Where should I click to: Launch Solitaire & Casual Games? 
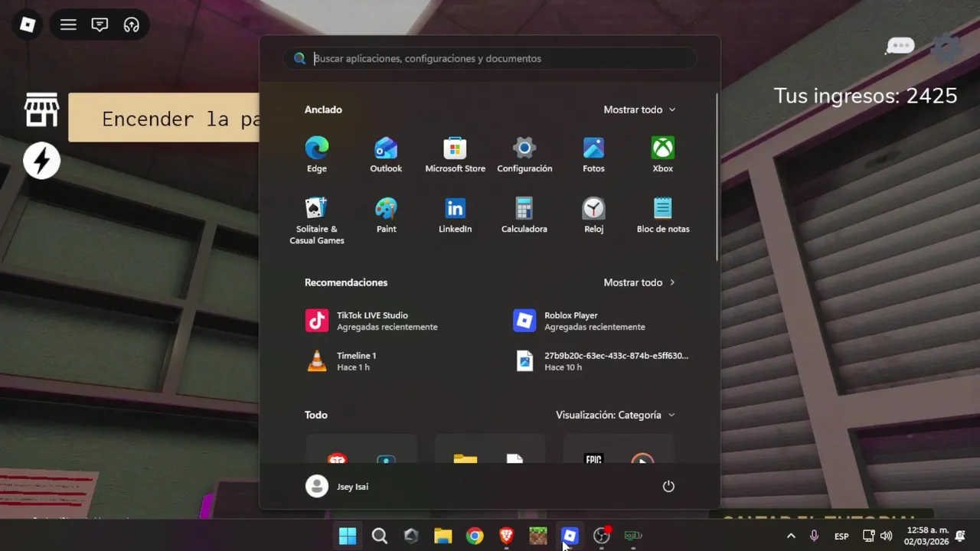point(316,220)
